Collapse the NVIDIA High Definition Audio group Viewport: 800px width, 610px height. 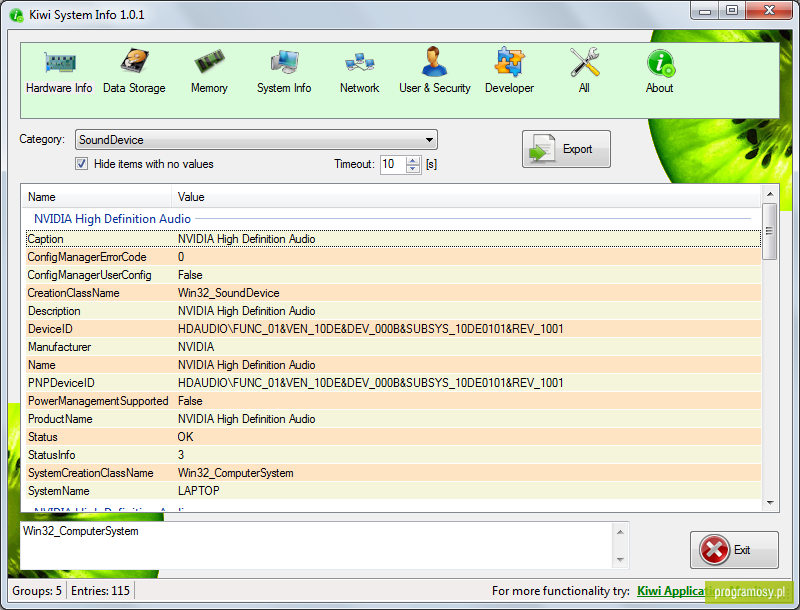coord(112,219)
